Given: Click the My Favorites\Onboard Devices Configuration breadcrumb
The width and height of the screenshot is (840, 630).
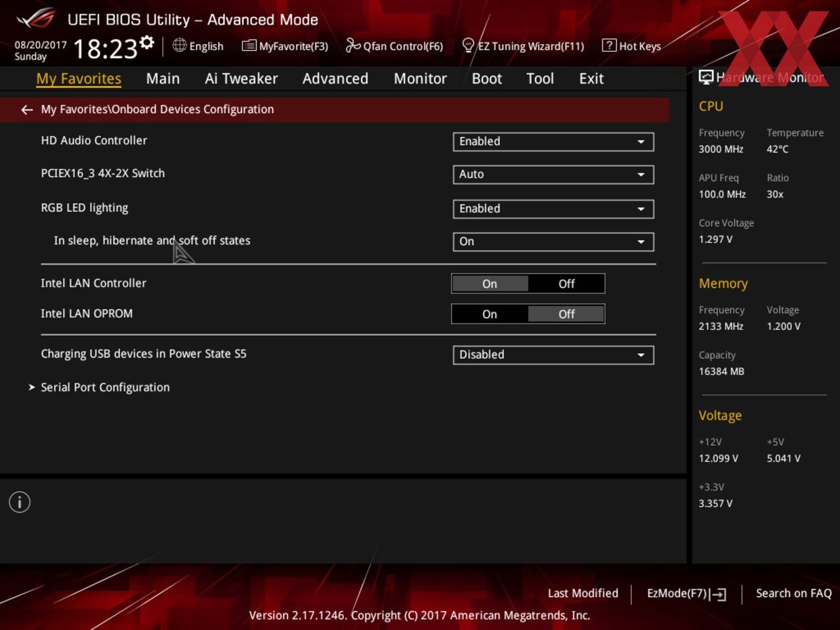Looking at the screenshot, I should click(157, 109).
